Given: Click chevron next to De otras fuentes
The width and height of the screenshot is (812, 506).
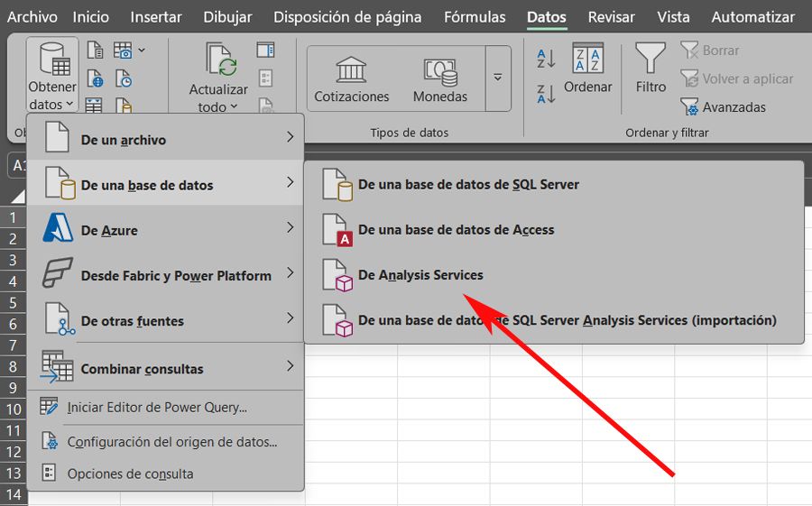Looking at the screenshot, I should pos(290,317).
